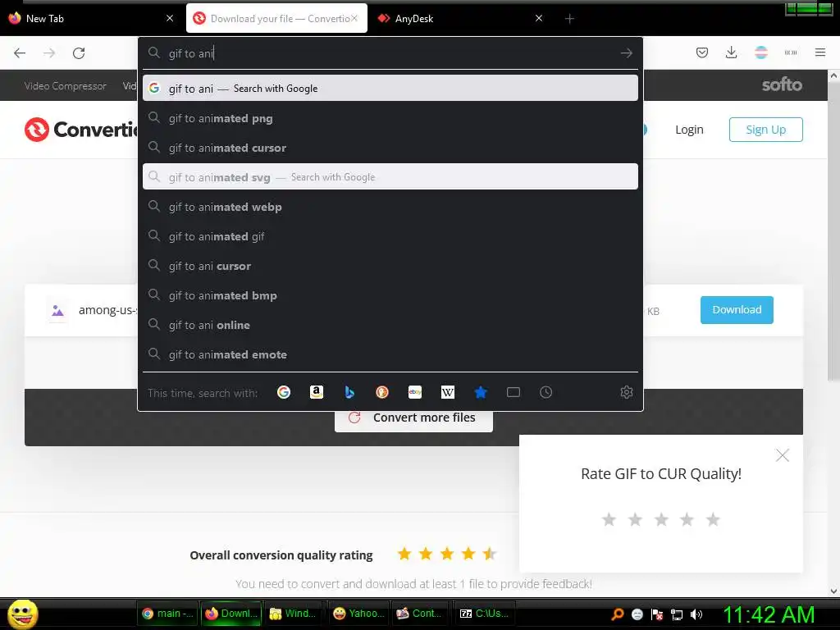Click the 11:42 AM clock
840x630 pixels.
click(769, 614)
